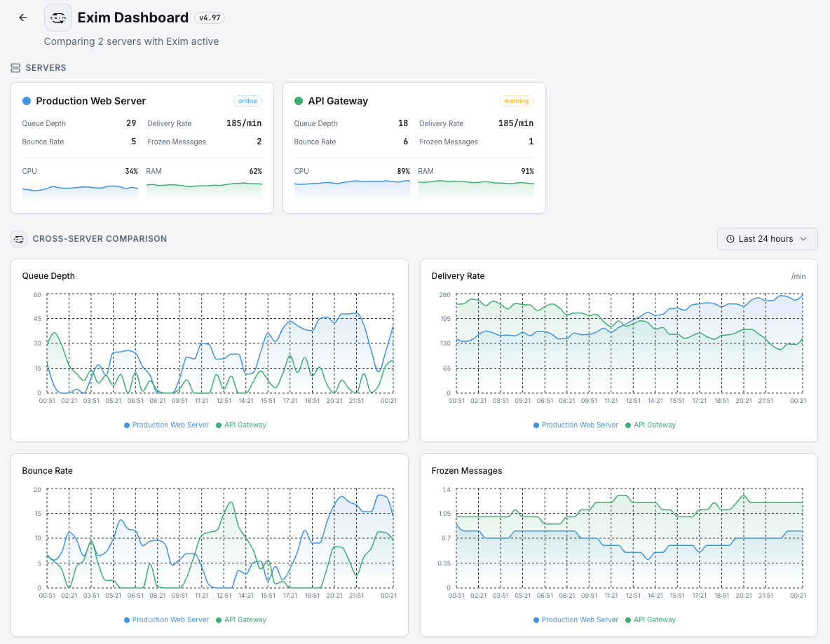Hide API Gateway series in Delivery Rate legend
The height and width of the screenshot is (644, 830).
(651, 425)
